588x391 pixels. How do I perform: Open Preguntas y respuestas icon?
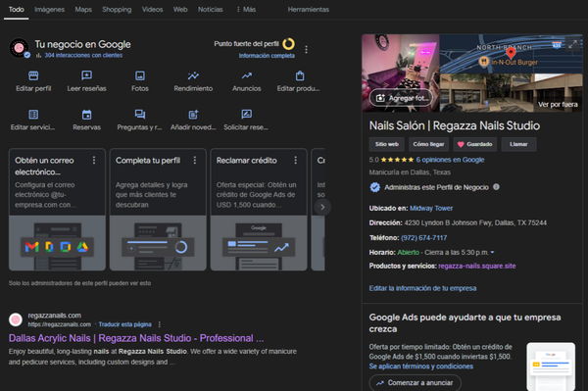(140, 115)
